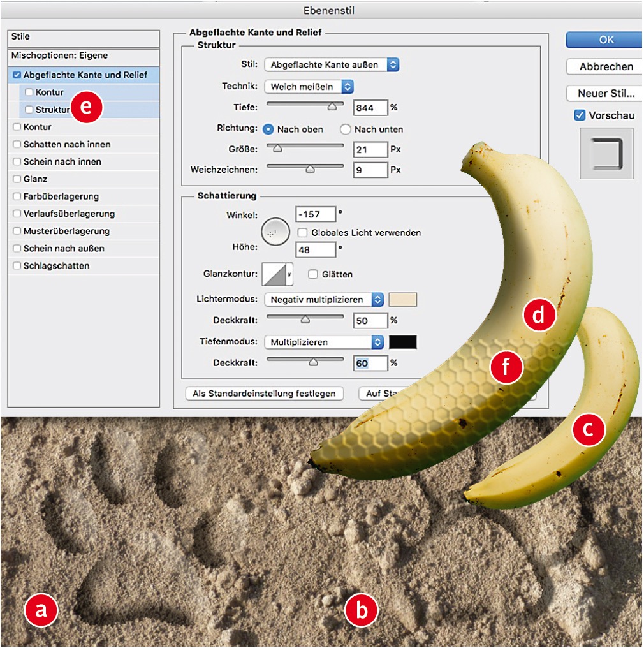The image size is (644, 648).
Task: Select the Abgeflachte Kante und Relief row
Action: 84,75
